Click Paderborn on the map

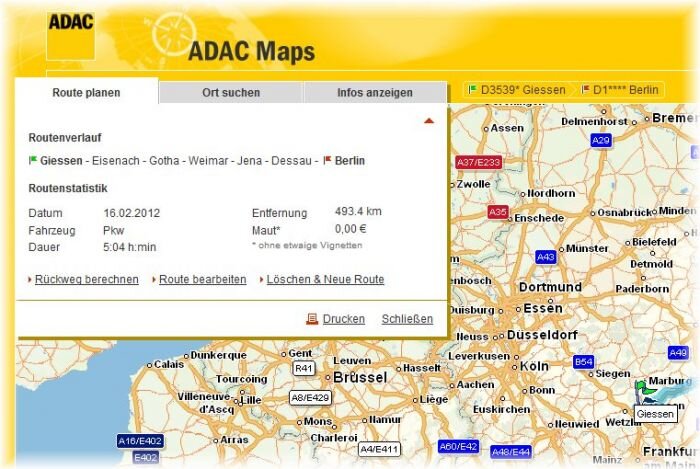(x=642, y=289)
